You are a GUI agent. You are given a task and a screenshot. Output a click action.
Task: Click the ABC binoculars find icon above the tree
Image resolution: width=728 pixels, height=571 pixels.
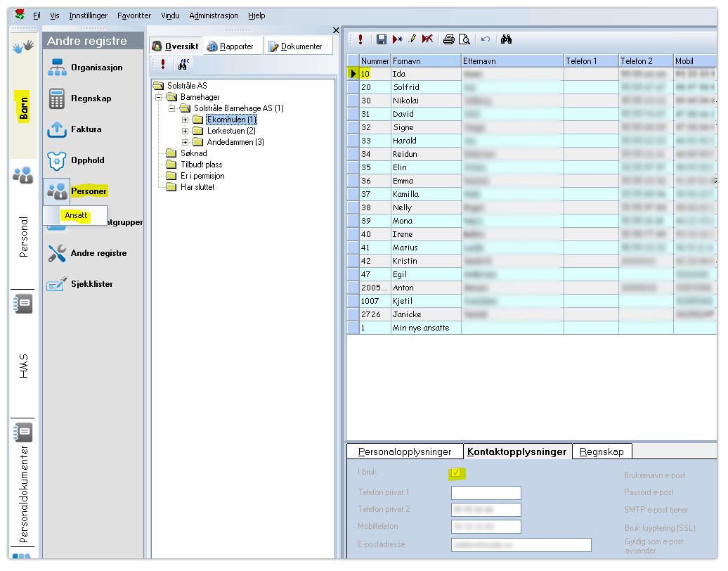183,64
